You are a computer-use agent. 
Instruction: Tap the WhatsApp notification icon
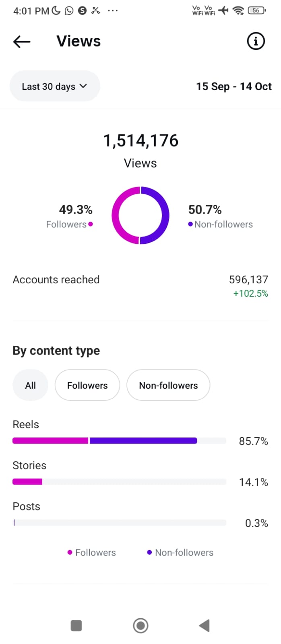pyautogui.click(x=69, y=10)
